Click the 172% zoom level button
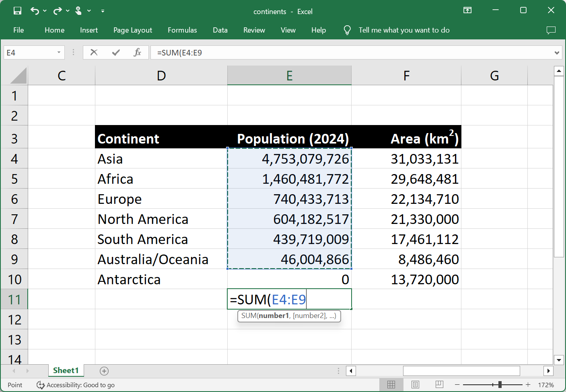 [546, 385]
